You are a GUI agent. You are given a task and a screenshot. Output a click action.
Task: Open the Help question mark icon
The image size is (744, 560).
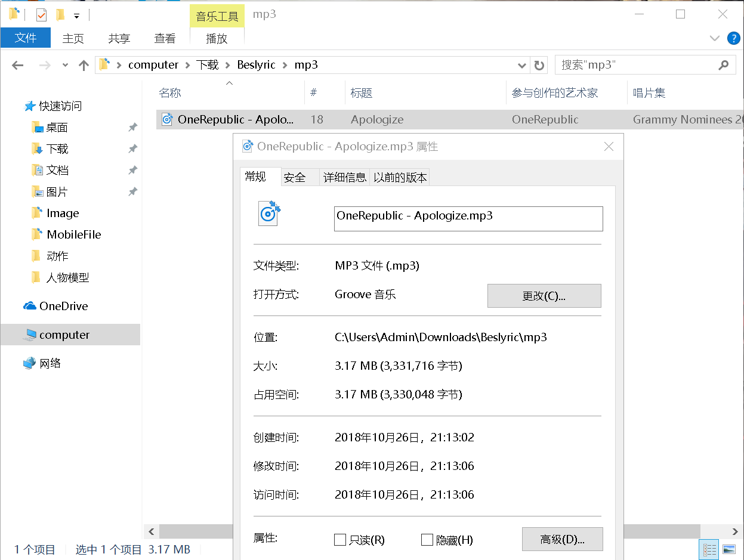click(x=733, y=39)
